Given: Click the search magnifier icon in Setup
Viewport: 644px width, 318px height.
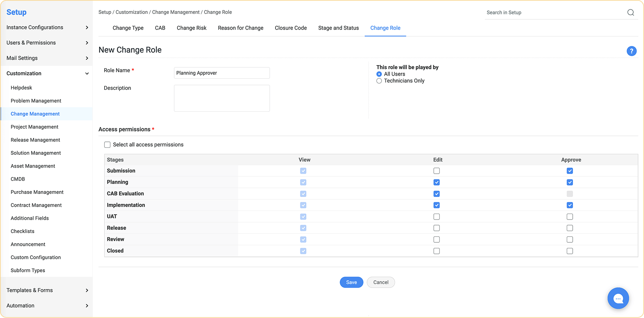Looking at the screenshot, I should point(630,12).
